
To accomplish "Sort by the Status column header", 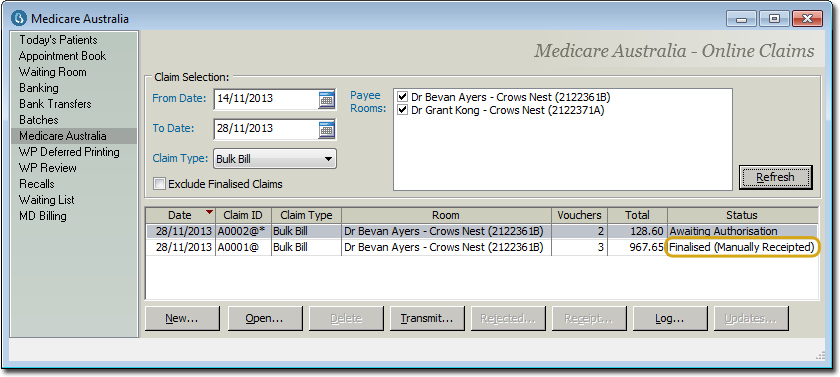I will [x=742, y=215].
